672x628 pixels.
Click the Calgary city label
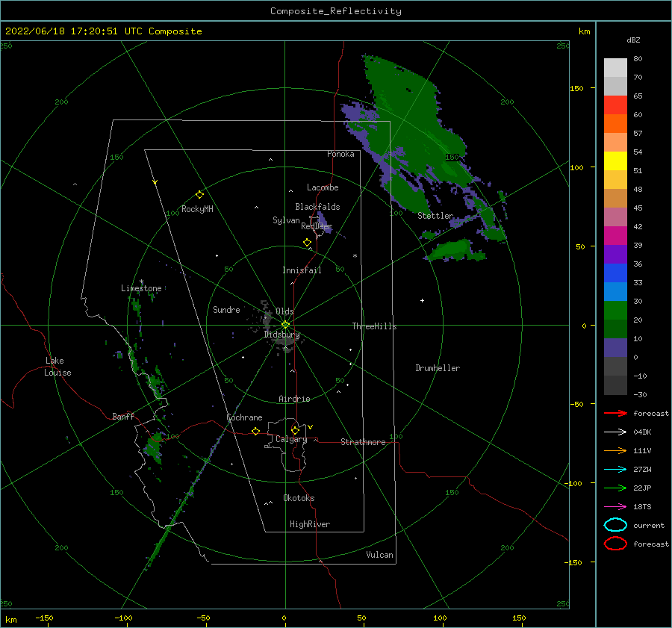(x=291, y=439)
